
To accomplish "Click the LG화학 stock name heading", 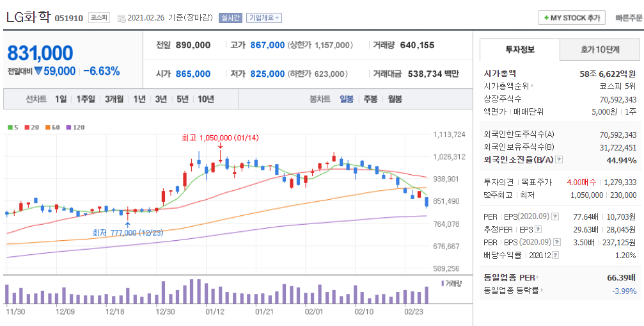I will click(x=28, y=17).
